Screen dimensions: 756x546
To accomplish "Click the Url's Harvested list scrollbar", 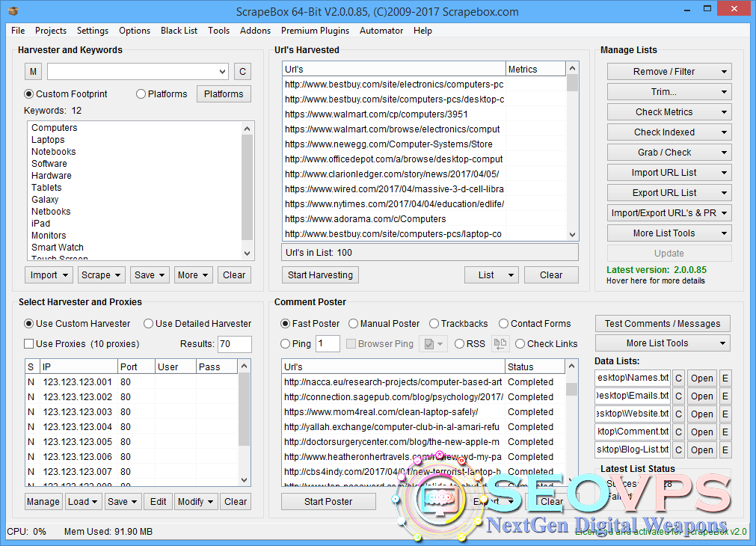I will [x=572, y=151].
